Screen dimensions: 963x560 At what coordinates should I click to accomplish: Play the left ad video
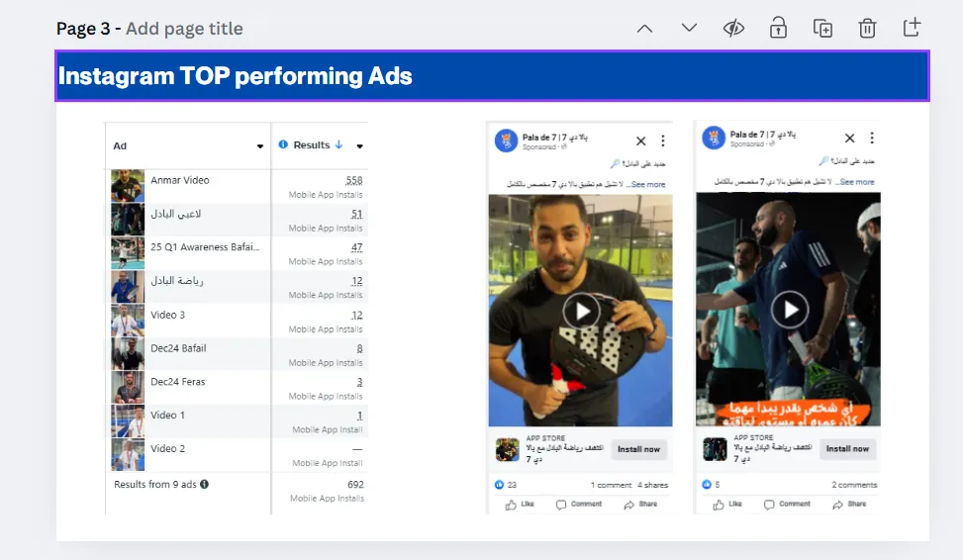(x=581, y=312)
